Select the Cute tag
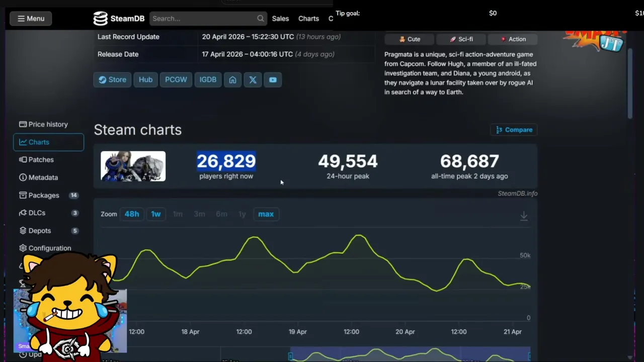This screenshot has height=362, width=644. [410, 39]
